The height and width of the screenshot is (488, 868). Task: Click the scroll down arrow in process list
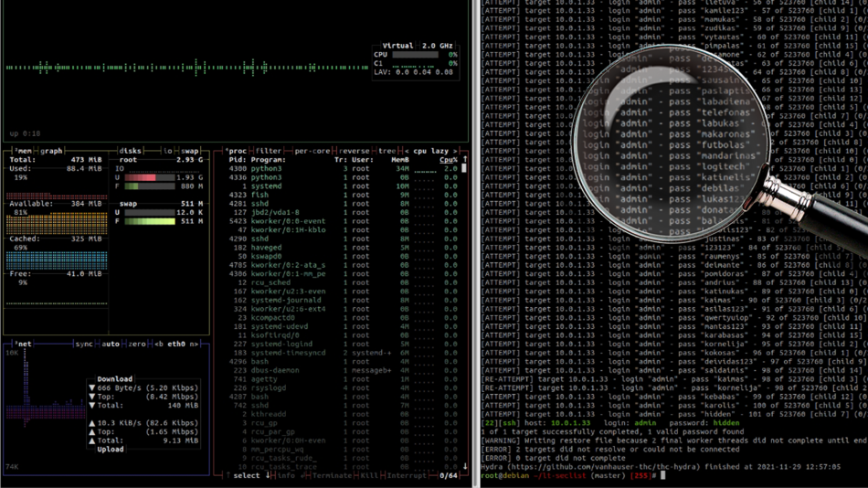coord(465,466)
